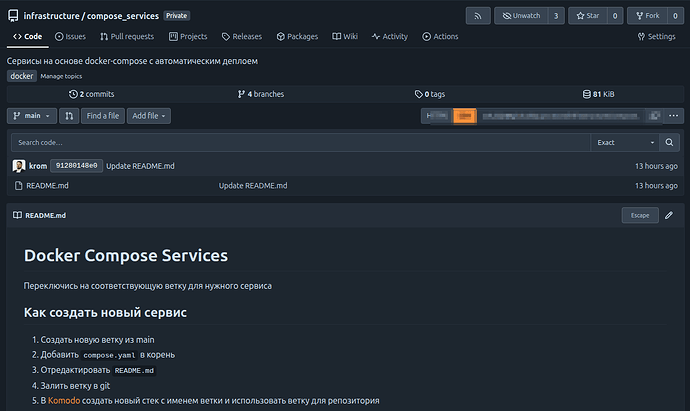This screenshot has width=690, height=411.
Task: Click the Private badge
Action: point(176,16)
